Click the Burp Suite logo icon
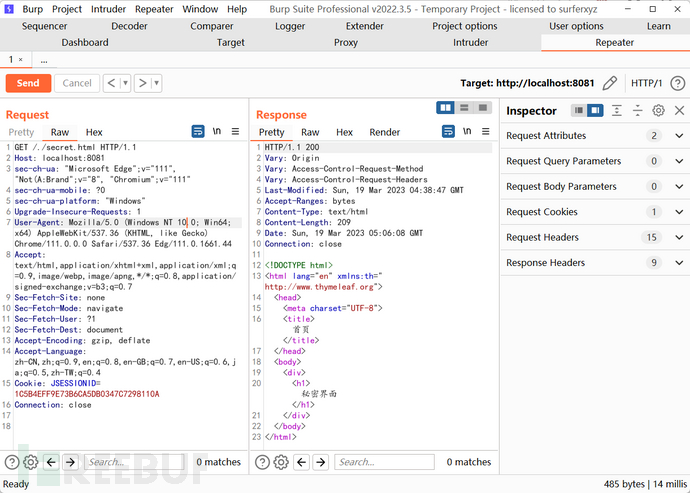Screen dimensions: 690x493 click(9, 9)
